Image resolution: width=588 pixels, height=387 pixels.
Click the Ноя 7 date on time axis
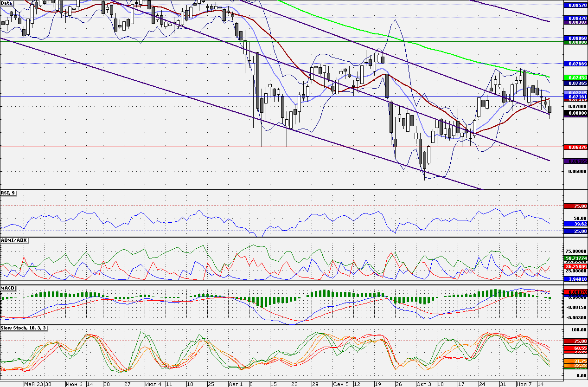(x=524, y=384)
